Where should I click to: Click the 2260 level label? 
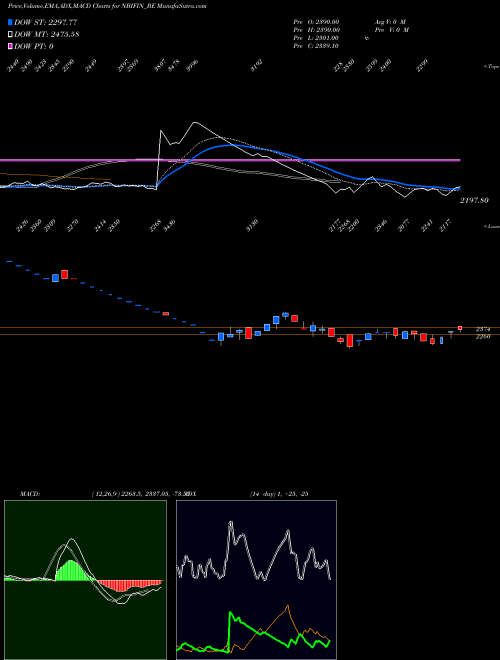click(x=483, y=336)
